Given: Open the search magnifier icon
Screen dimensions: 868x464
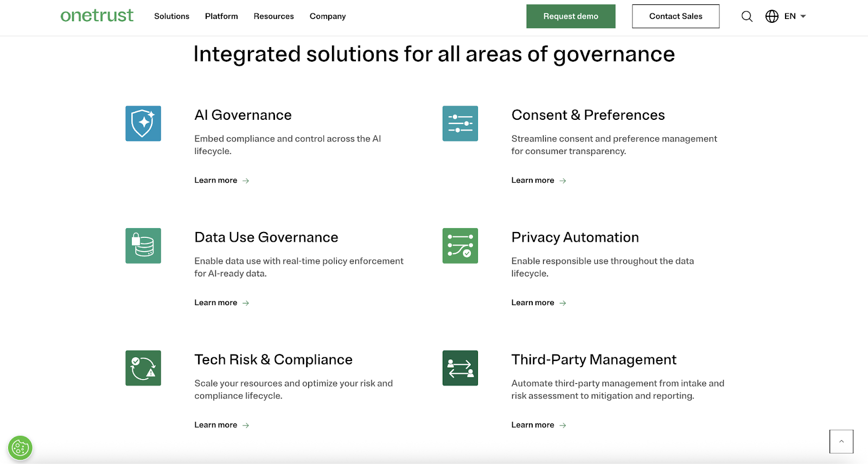Looking at the screenshot, I should coord(747,16).
